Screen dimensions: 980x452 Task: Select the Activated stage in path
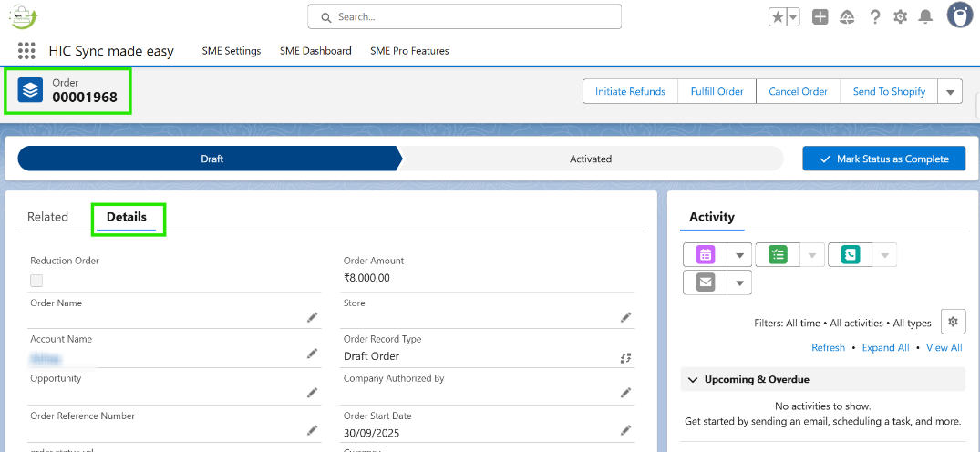591,159
